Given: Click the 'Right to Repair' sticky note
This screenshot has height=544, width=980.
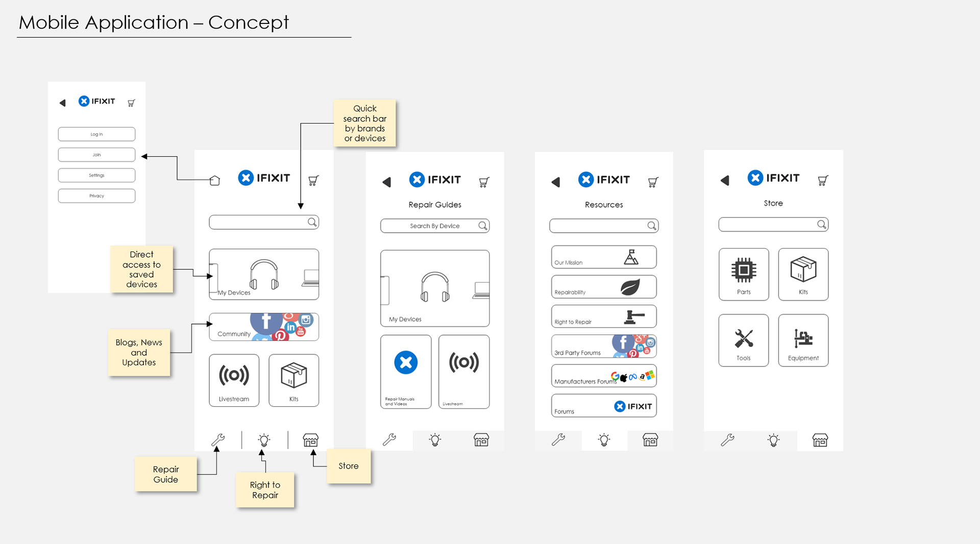Looking at the screenshot, I should (265, 490).
